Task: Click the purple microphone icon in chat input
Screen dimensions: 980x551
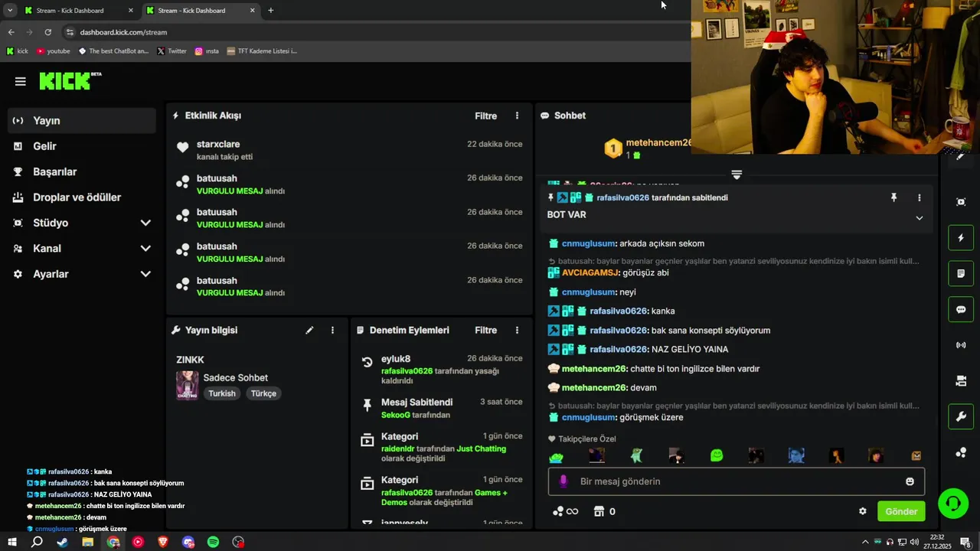Action: coord(563,481)
